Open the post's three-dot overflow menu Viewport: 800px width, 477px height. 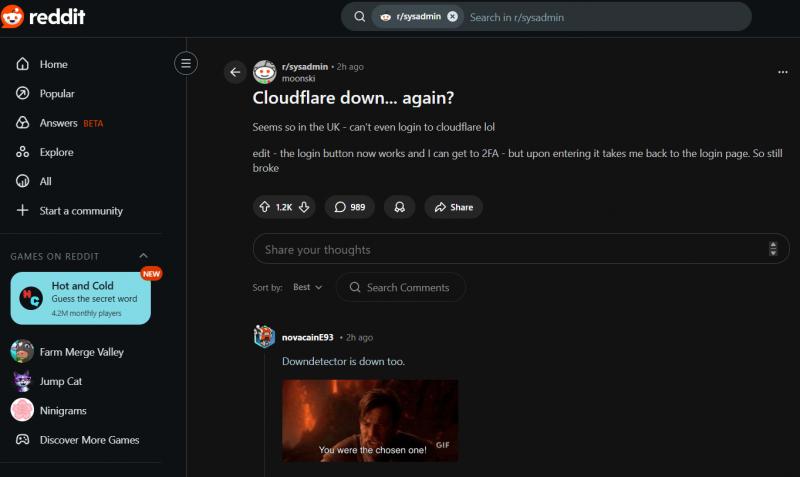782,72
